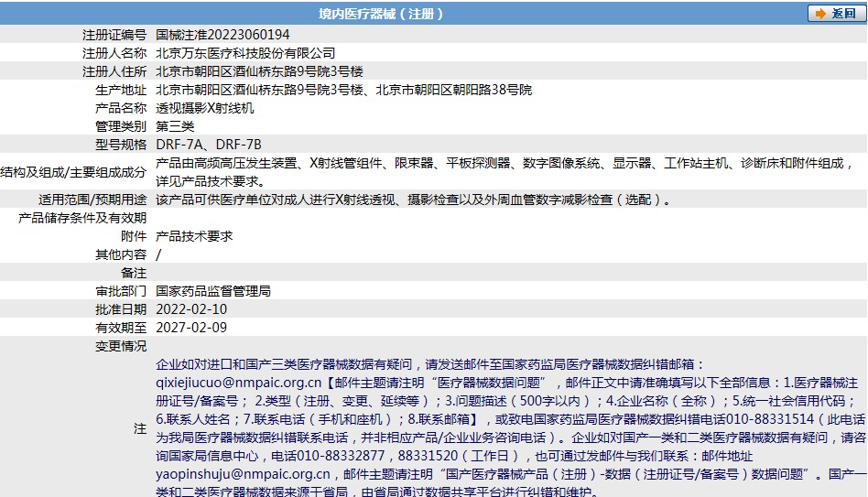Image resolution: width=868 pixels, height=497 pixels.
Task: Click the 批准日期 label
Action: [121, 308]
